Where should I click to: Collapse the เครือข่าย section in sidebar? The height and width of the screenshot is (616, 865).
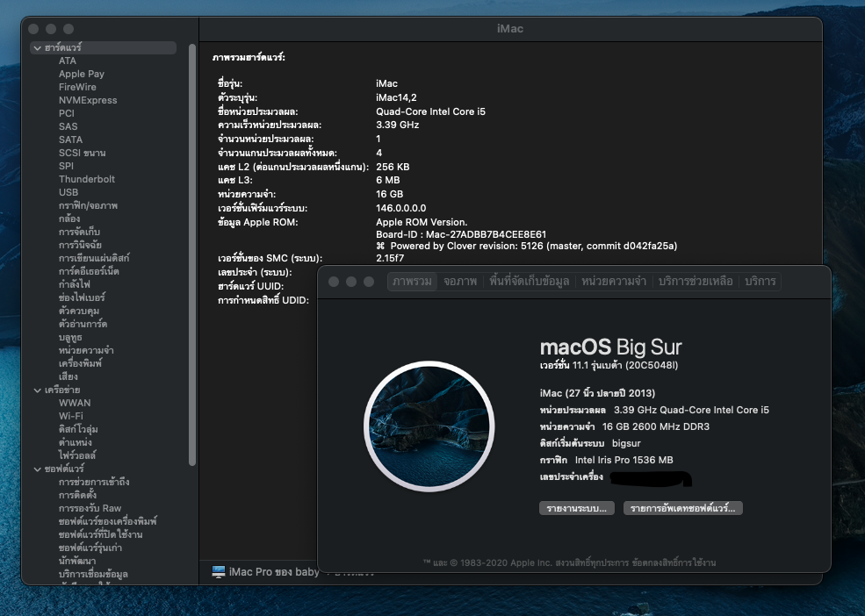coord(37,390)
